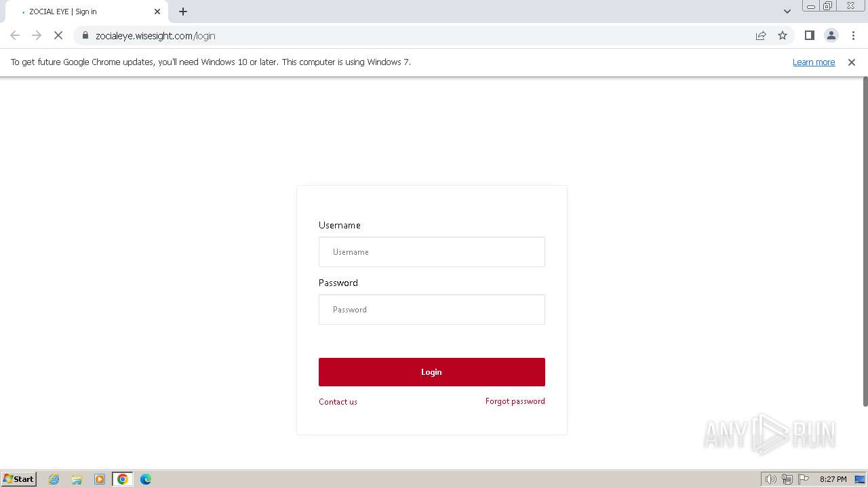Go forward to the next page

(37, 35)
